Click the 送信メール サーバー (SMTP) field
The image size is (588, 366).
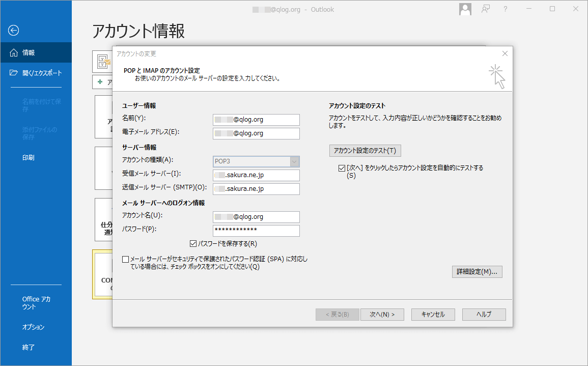[256, 189]
